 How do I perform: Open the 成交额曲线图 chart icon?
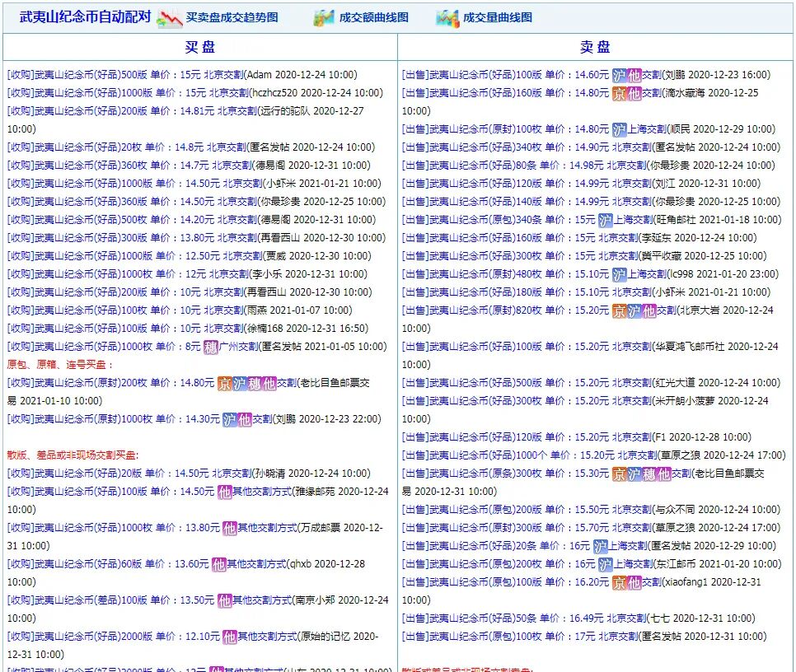(x=324, y=18)
